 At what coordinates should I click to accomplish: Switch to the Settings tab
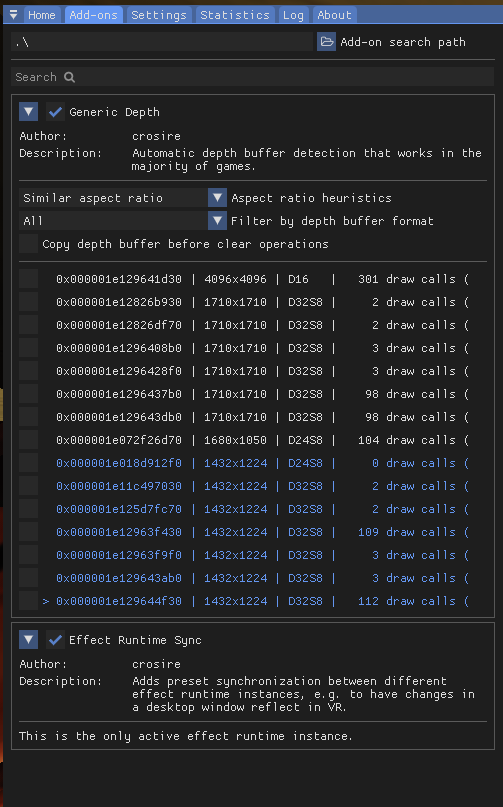click(159, 15)
